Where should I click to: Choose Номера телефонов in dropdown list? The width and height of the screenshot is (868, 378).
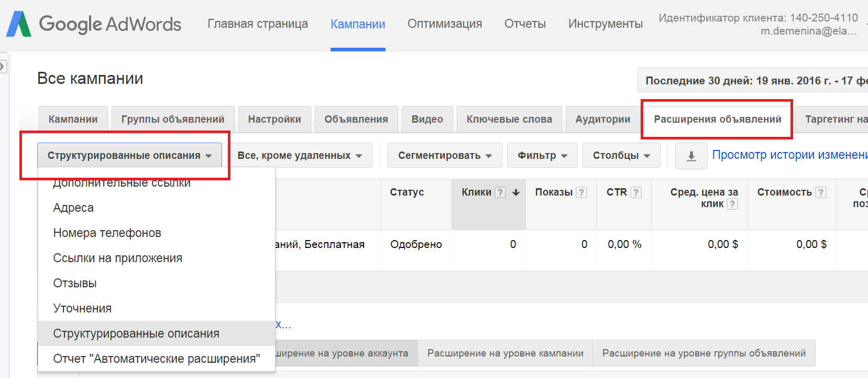tap(107, 233)
